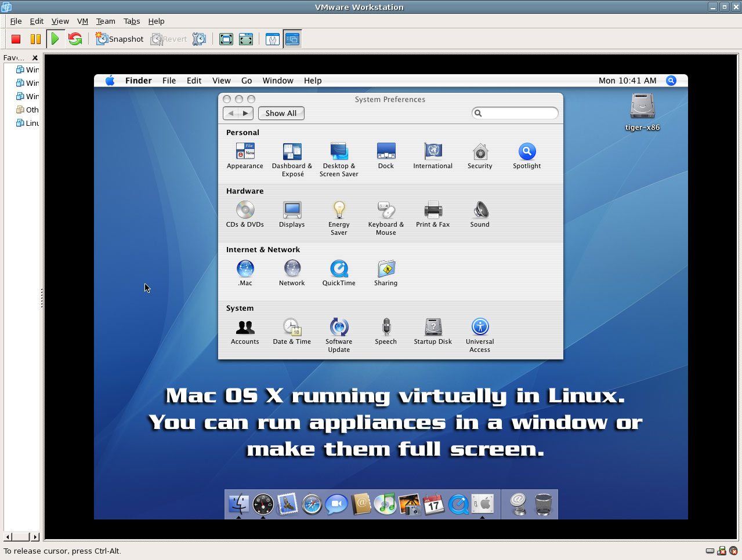This screenshot has width=742, height=560.
Task: Open the Displays preference pane
Action: click(x=292, y=214)
